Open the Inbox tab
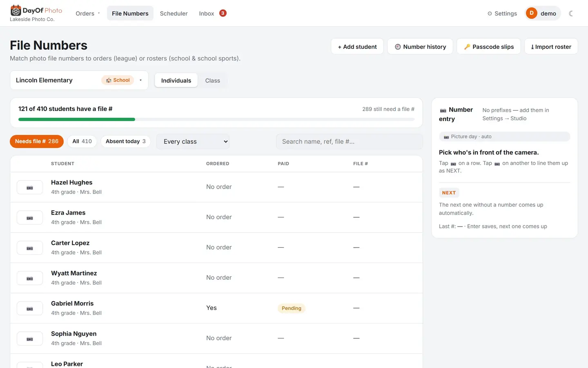Viewport: 588px width, 368px height. pos(207,13)
